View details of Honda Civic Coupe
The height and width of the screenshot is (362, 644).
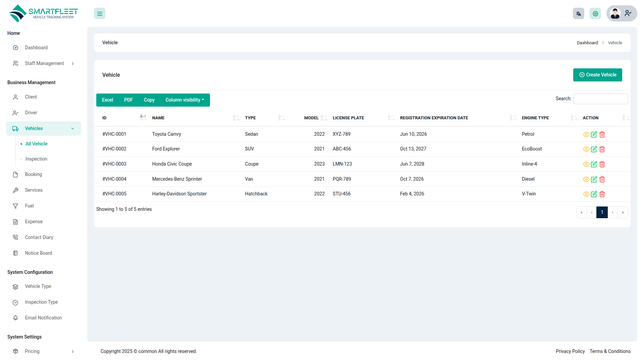[x=586, y=164]
